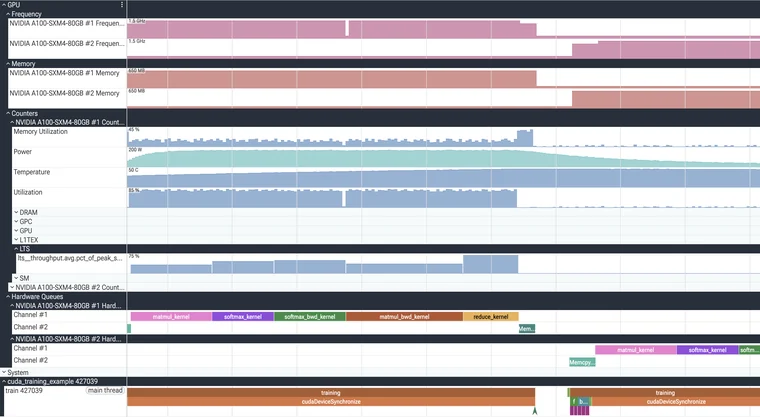
Task: Collapse the Frequency track group
Action: click(8, 15)
